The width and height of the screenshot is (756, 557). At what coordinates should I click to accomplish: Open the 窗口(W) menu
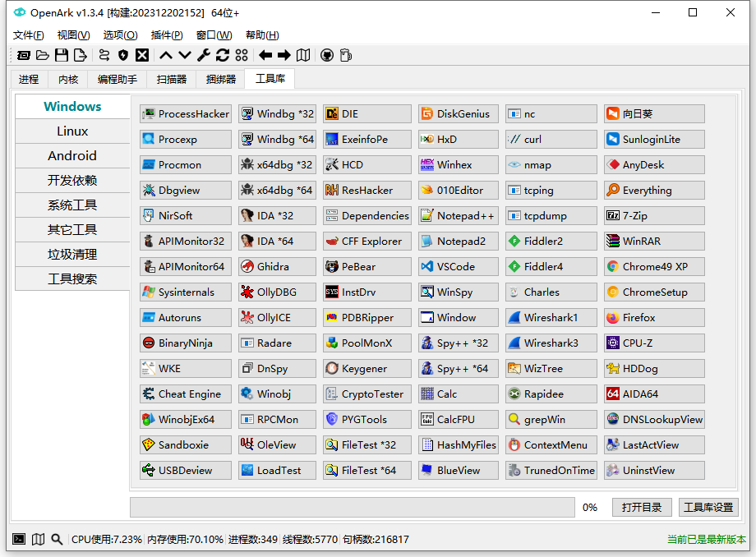[214, 35]
